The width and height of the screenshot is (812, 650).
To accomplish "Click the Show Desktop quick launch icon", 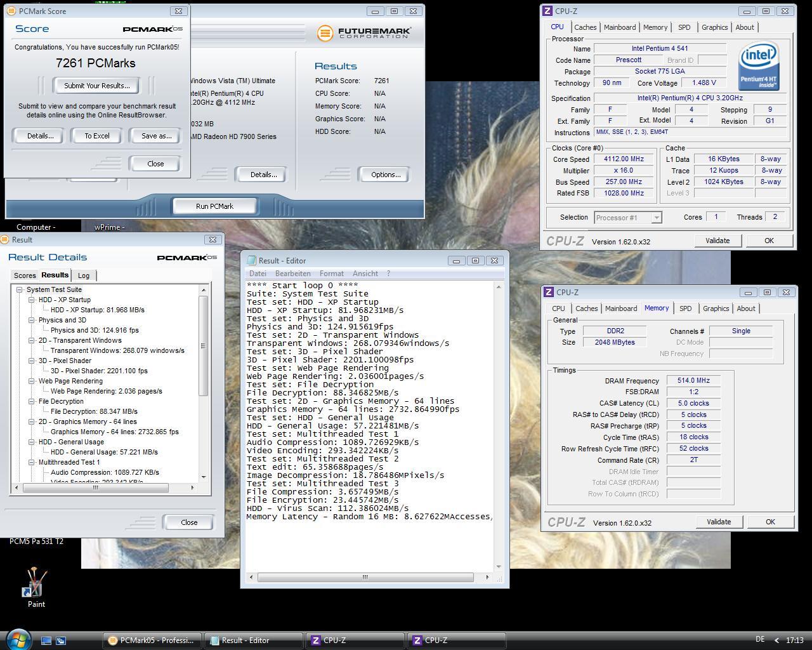I will [46, 640].
